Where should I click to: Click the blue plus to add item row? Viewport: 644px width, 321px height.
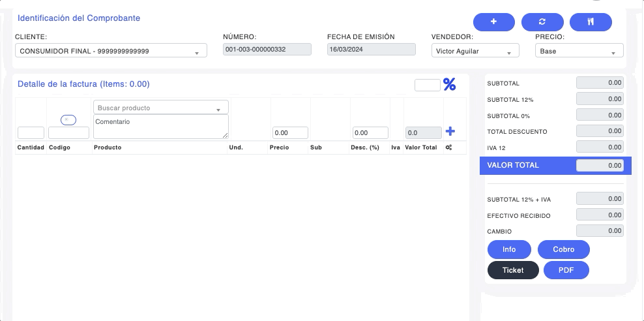pyautogui.click(x=450, y=132)
